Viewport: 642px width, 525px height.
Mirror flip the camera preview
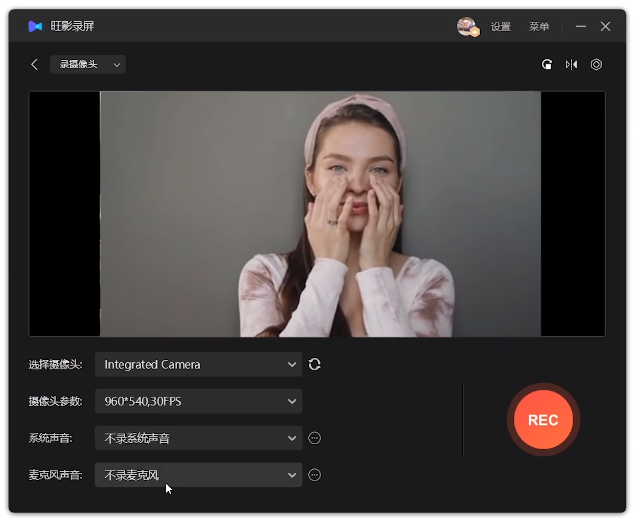(x=571, y=64)
